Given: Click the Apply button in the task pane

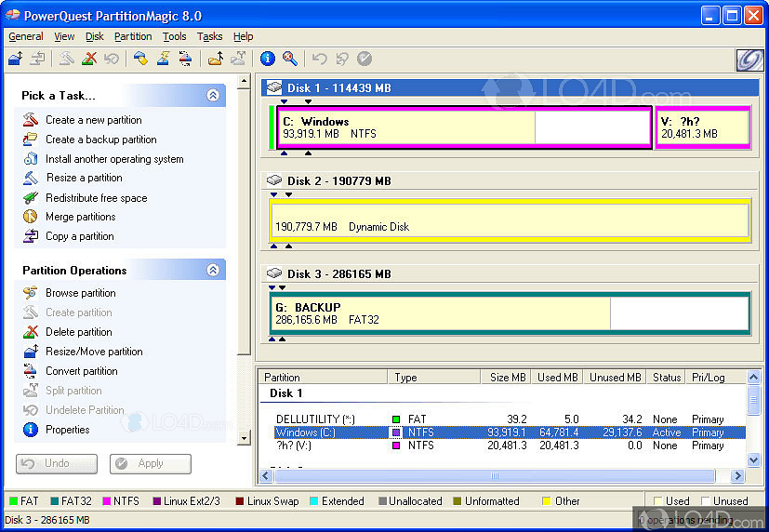Looking at the screenshot, I should point(150,463).
